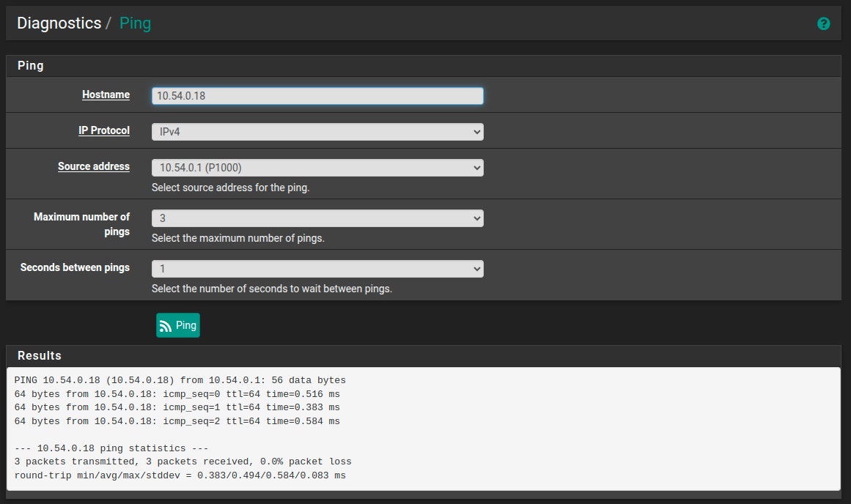Click the Ping panel heading
Screen dimensions: 851x504
(31, 66)
